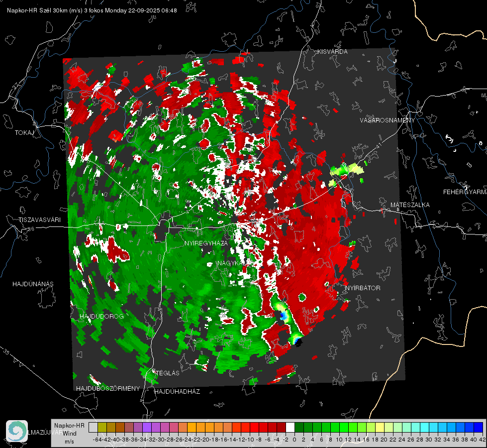Click the legend value 24
The image size is (487, 448).
point(402,440)
